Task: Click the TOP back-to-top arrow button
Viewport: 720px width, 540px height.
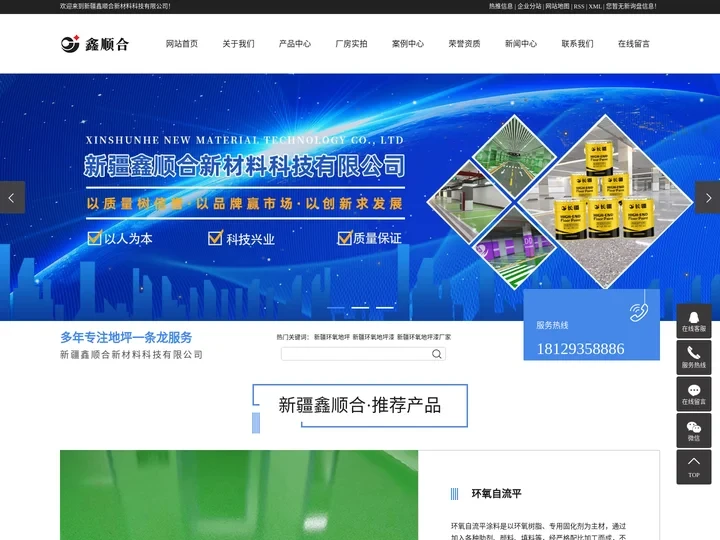Action: point(694,467)
